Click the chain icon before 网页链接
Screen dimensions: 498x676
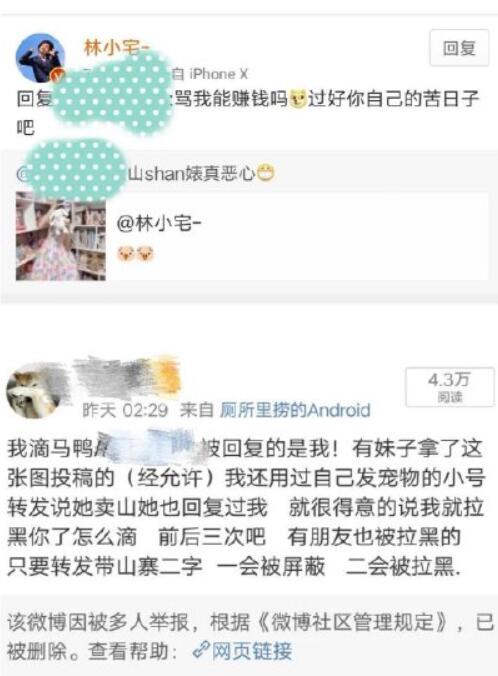tap(200, 649)
